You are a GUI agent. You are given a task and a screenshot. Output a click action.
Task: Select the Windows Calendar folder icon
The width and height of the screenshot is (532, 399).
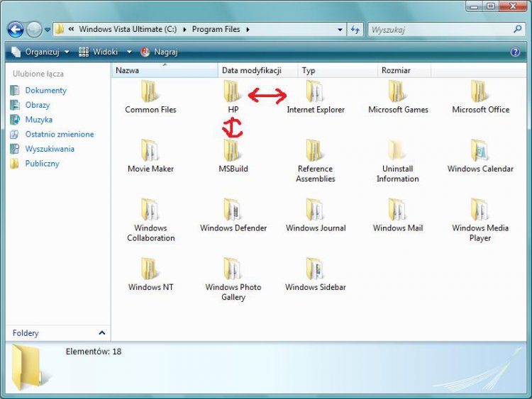pos(480,150)
